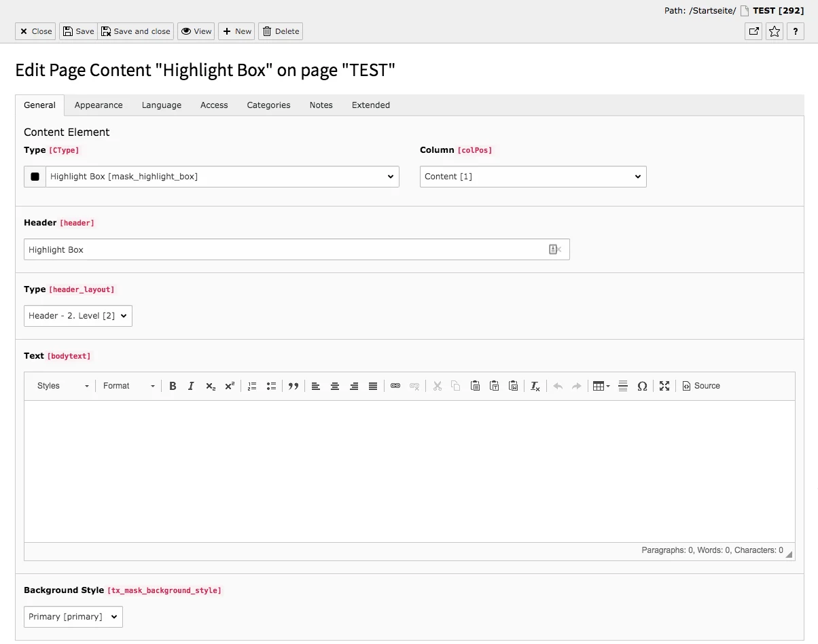Bookmark this record with the star icon
This screenshot has width=818, height=644.
(x=774, y=31)
